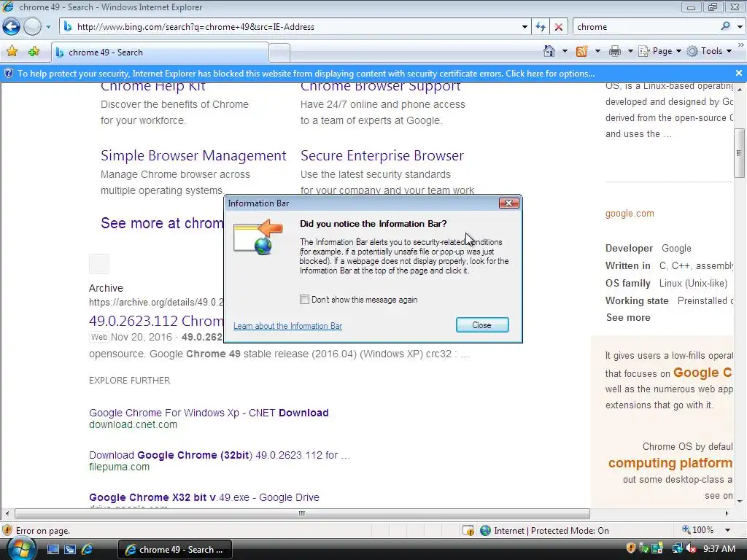Open the Tools menu
The height and width of the screenshot is (560, 747).
pos(709,51)
